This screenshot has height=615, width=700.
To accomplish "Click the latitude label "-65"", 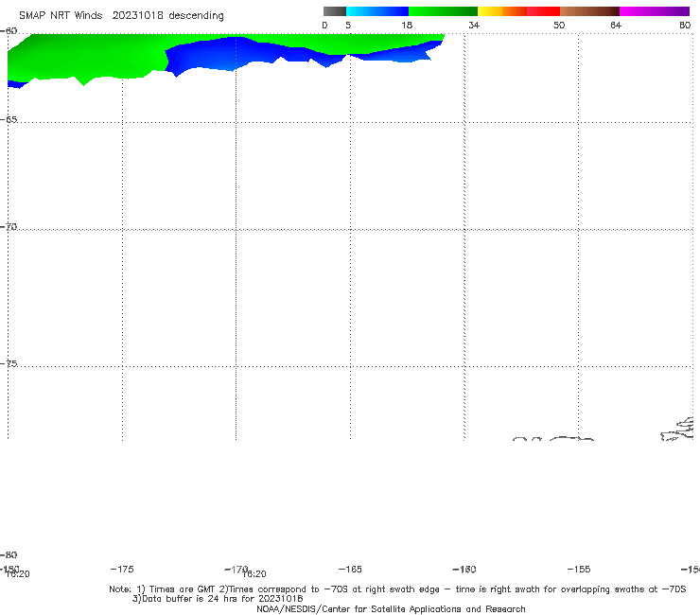I will pos(9,120).
